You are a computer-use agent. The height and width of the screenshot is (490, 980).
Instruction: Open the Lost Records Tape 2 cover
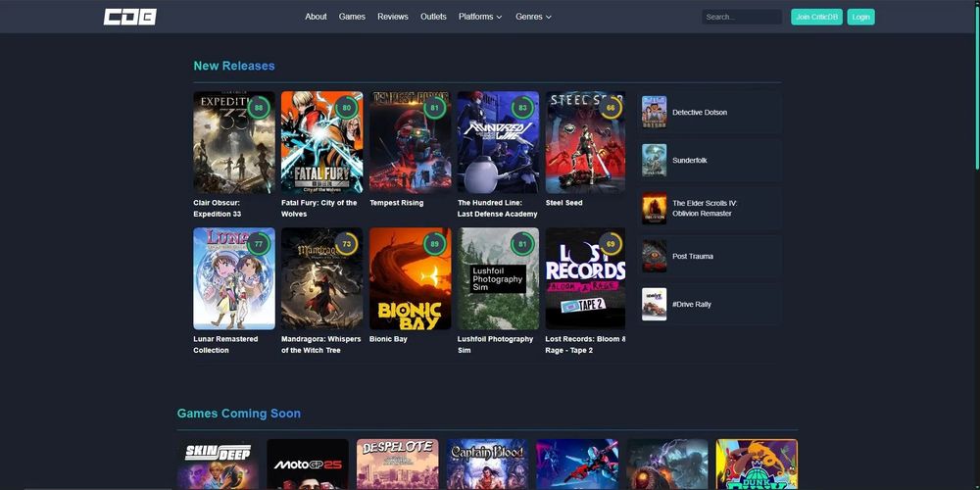[x=585, y=278]
